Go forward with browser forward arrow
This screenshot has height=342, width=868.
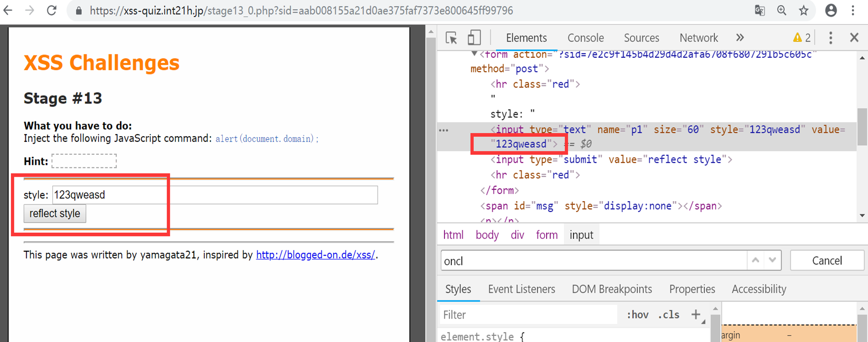30,11
